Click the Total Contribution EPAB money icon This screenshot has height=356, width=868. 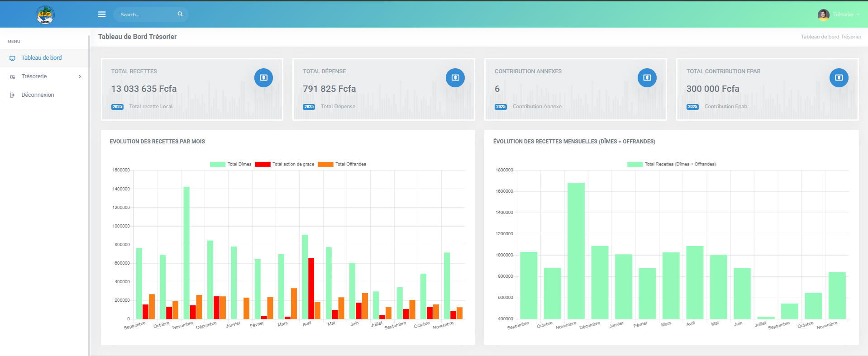[x=839, y=78]
